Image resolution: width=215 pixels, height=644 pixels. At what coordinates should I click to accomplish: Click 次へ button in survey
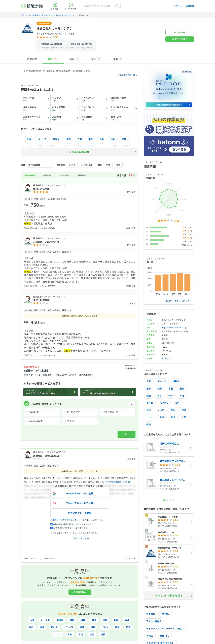pos(126,434)
